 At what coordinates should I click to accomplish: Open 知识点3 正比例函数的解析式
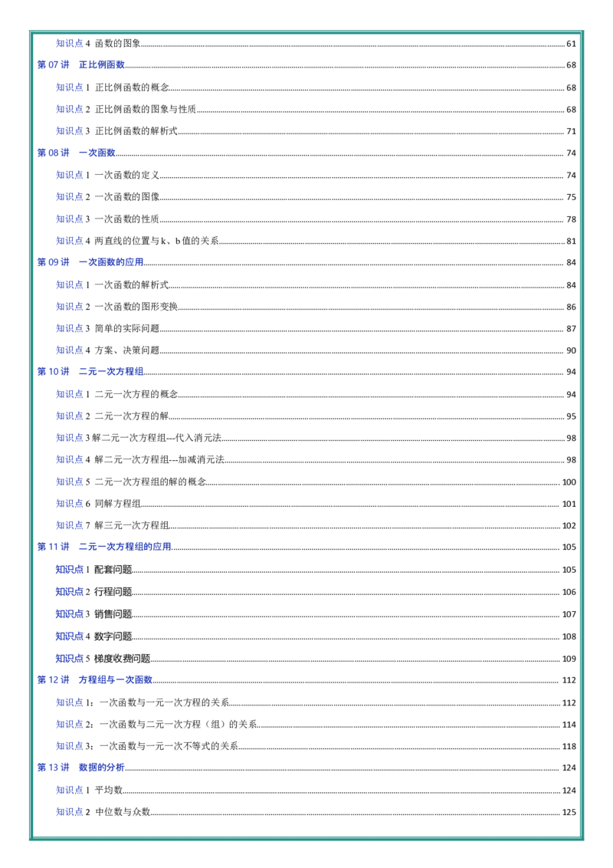pyautogui.click(x=316, y=131)
